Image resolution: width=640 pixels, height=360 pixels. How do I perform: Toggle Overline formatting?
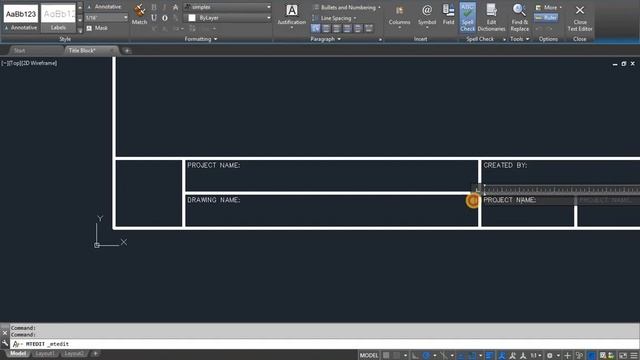point(164,18)
